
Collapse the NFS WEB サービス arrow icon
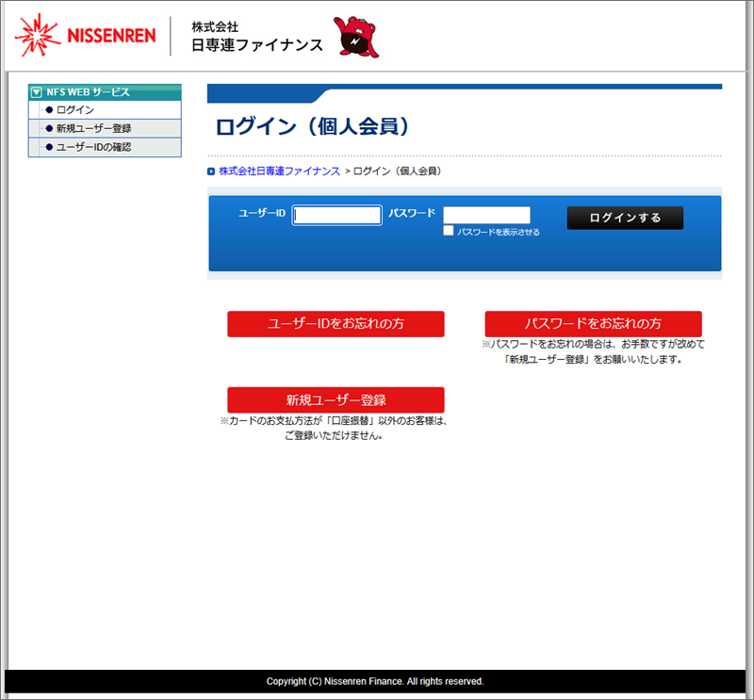click(x=37, y=92)
